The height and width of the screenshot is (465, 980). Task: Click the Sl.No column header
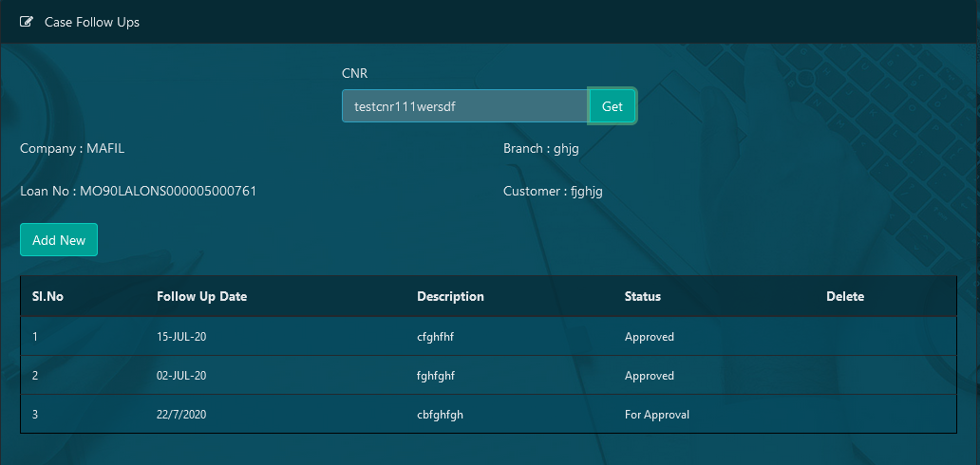(47, 296)
